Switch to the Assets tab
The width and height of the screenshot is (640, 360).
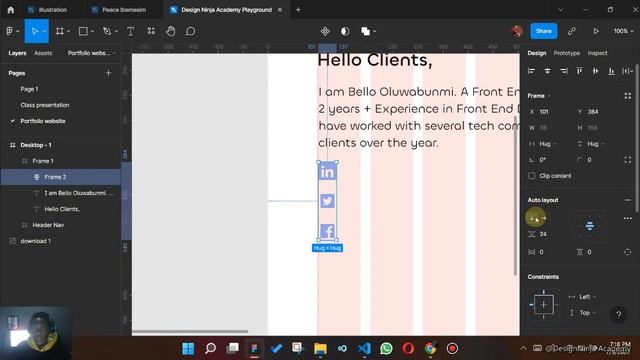43,53
